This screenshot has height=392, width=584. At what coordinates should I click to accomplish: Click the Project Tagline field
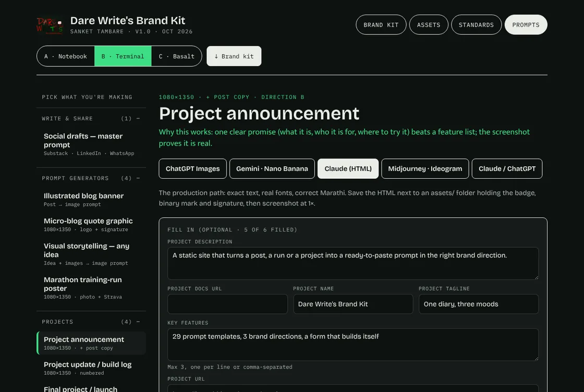pyautogui.click(x=479, y=304)
